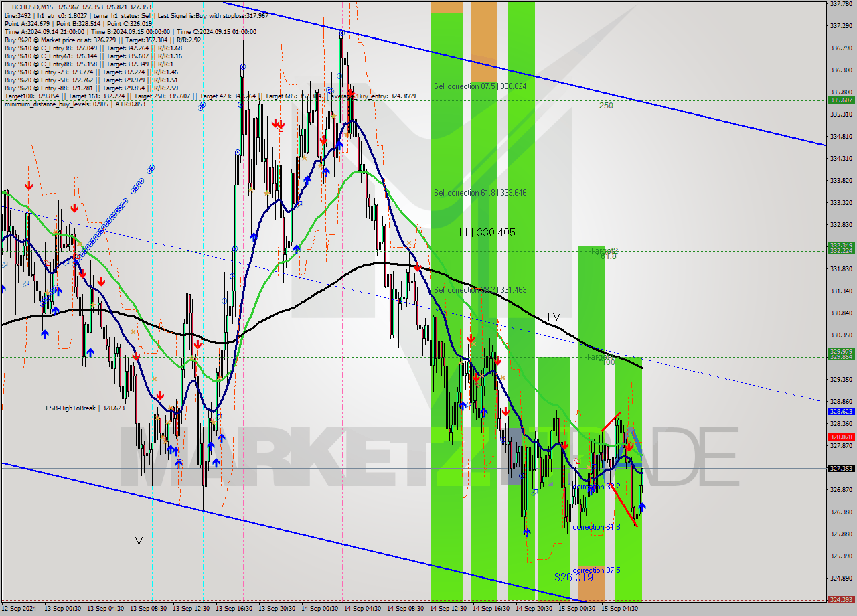Click the black 327.353 current price tag
The image size is (857, 616).
coord(840,469)
